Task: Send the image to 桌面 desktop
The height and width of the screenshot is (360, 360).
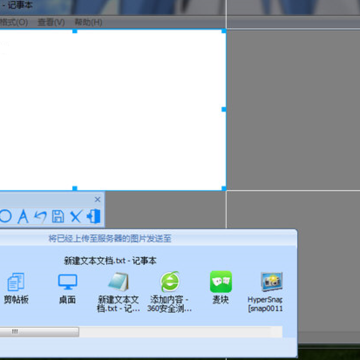Action: pos(67,289)
